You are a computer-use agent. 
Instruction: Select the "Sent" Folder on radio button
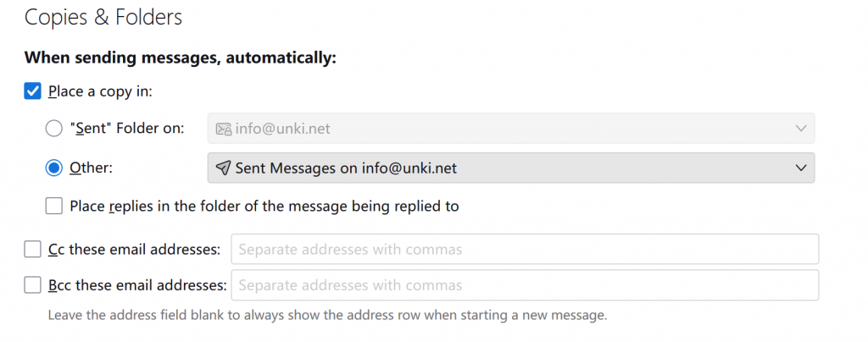point(54,129)
